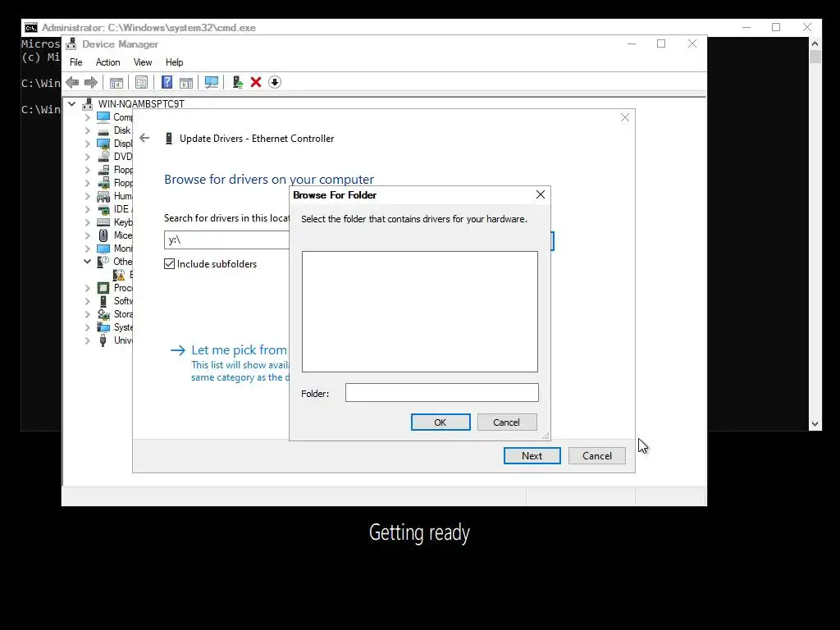The height and width of the screenshot is (630, 840).
Task: Click Show/Hide Console Tree toolbar icon
Action: pyautogui.click(x=116, y=83)
